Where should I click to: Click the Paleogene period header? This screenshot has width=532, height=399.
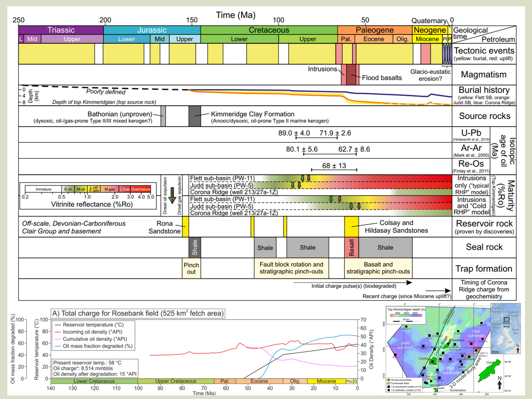click(374, 30)
